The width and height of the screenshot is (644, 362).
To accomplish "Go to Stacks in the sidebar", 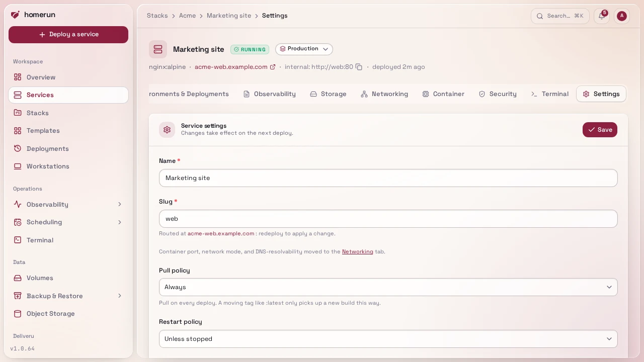I will 68,113.
